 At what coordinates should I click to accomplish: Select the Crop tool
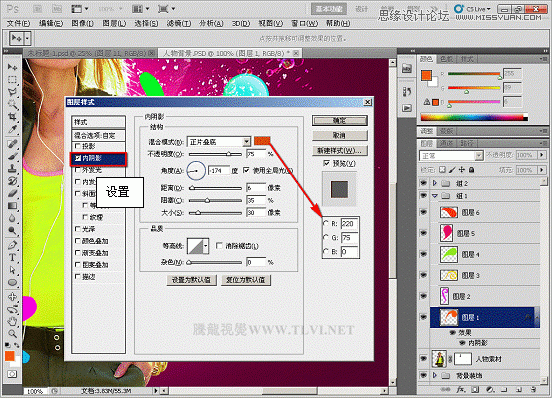pyautogui.click(x=12, y=116)
